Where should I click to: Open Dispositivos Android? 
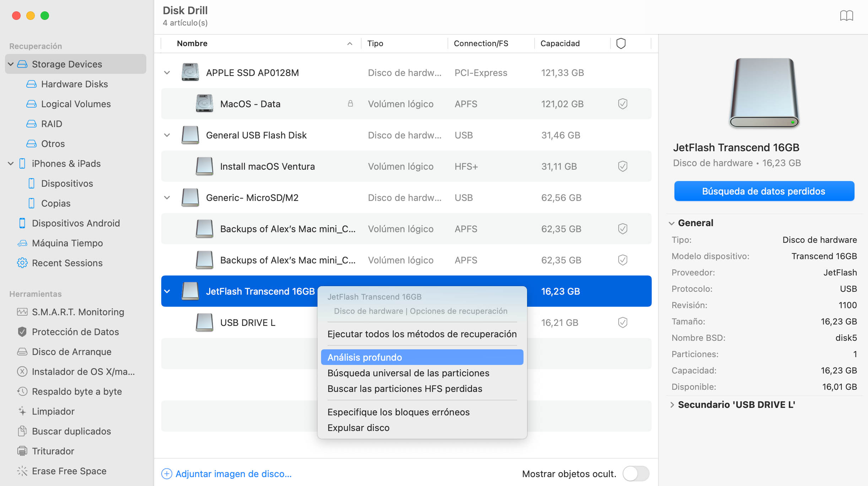tap(76, 223)
